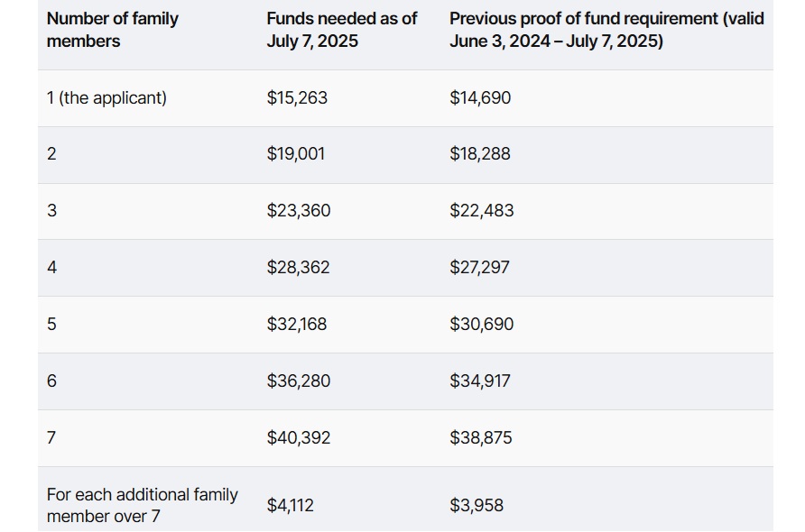Viewport: 805px width, 532px height.
Task: Select the $18,288 previous requirement value
Action: (x=480, y=154)
